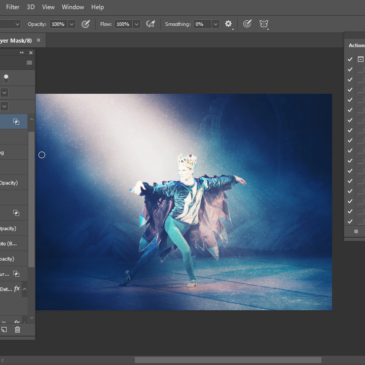Close the Layers panel
The image size is (365, 365).
31,53
